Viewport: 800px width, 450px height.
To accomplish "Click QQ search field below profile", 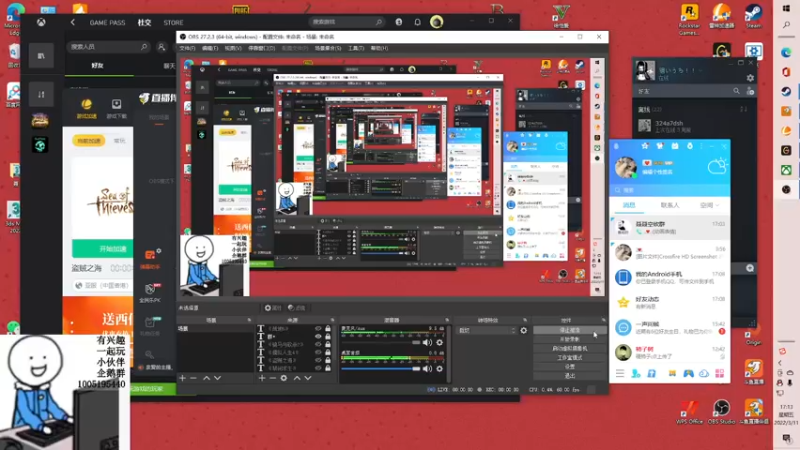I will click(669, 190).
